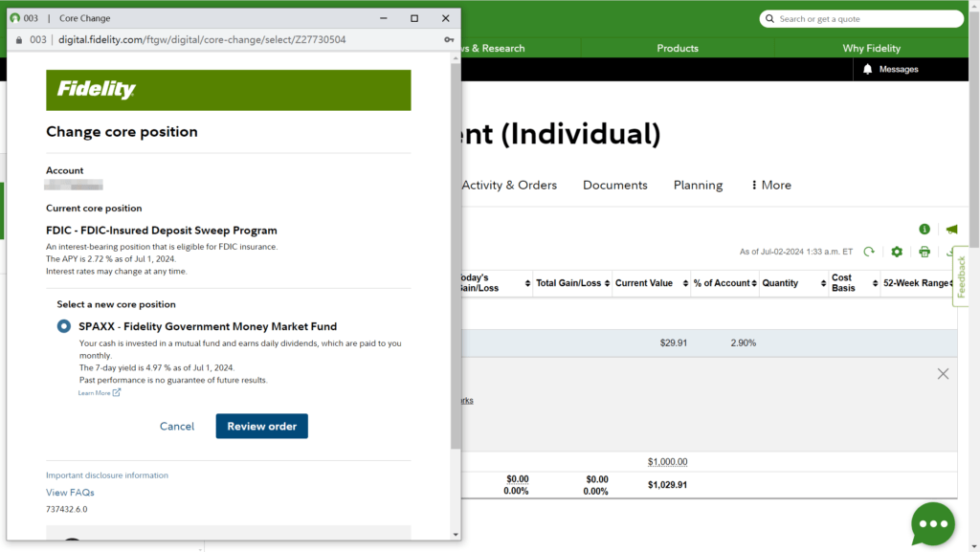This screenshot has height=552, width=980.
Task: Click the Core Change window app icon
Action: point(15,18)
